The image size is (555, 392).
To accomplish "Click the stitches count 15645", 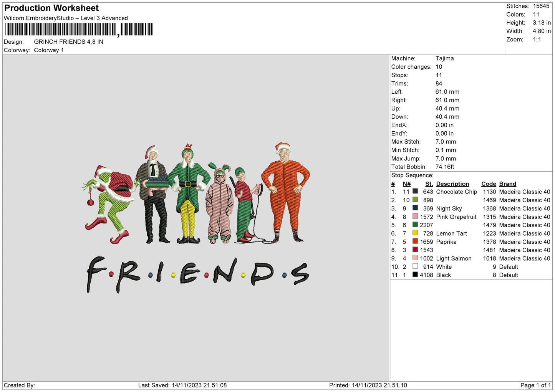I will [x=541, y=6].
